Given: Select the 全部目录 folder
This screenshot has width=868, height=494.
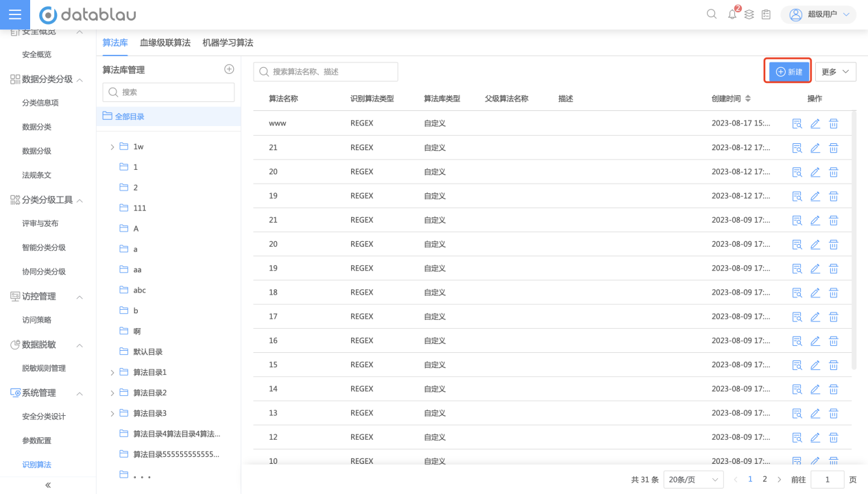Looking at the screenshot, I should click(x=169, y=116).
